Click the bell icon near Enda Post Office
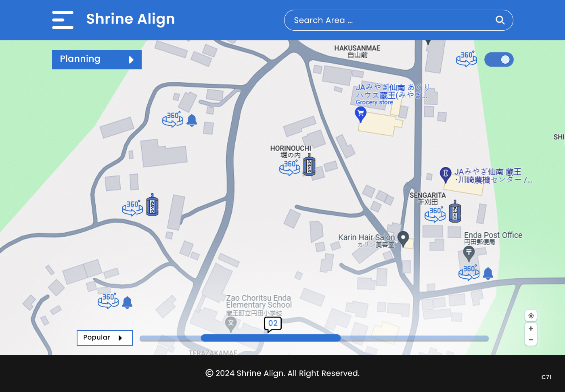Screen dimensions: 565x392 [x=488, y=273]
